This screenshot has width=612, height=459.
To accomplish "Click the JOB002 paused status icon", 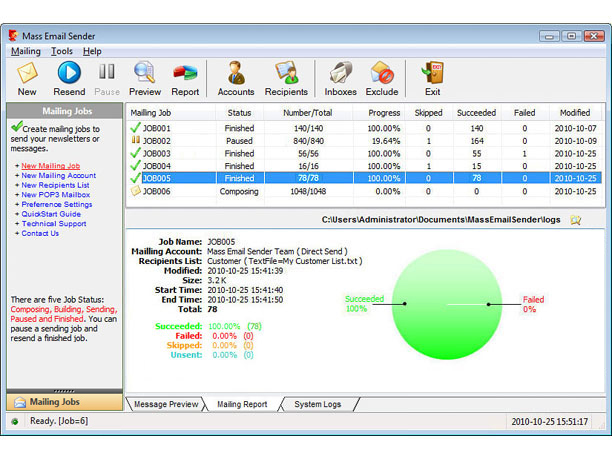I will point(135,140).
